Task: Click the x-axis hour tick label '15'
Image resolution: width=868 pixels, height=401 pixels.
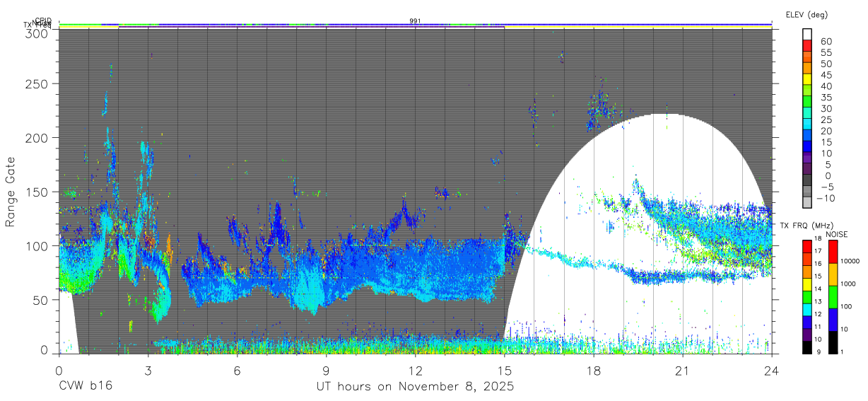Action: click(x=505, y=370)
